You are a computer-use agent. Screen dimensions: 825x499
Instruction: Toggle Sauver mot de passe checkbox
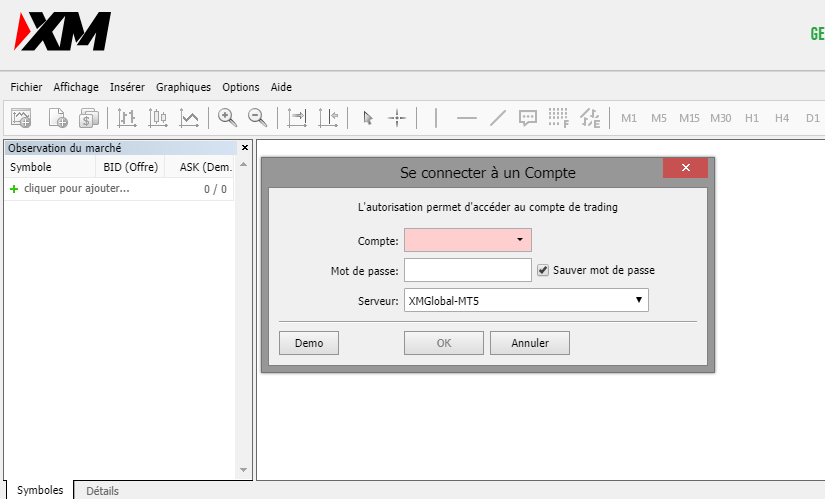point(543,270)
